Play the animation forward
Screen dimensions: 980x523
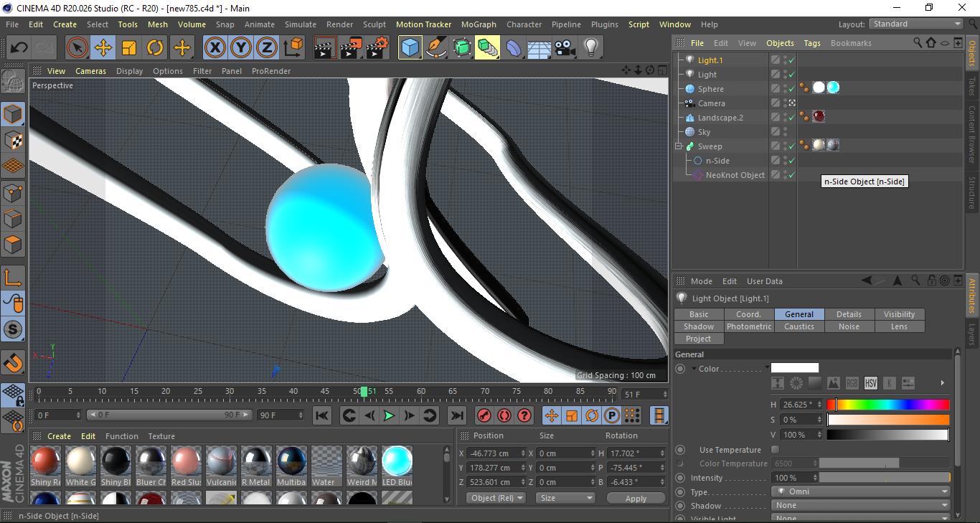click(389, 415)
